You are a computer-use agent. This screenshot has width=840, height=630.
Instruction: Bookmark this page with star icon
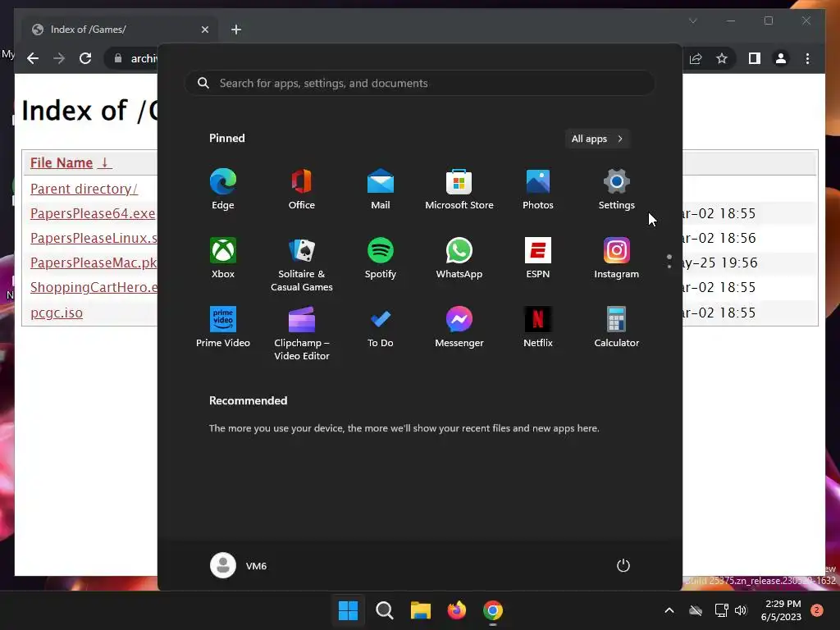coord(722,58)
